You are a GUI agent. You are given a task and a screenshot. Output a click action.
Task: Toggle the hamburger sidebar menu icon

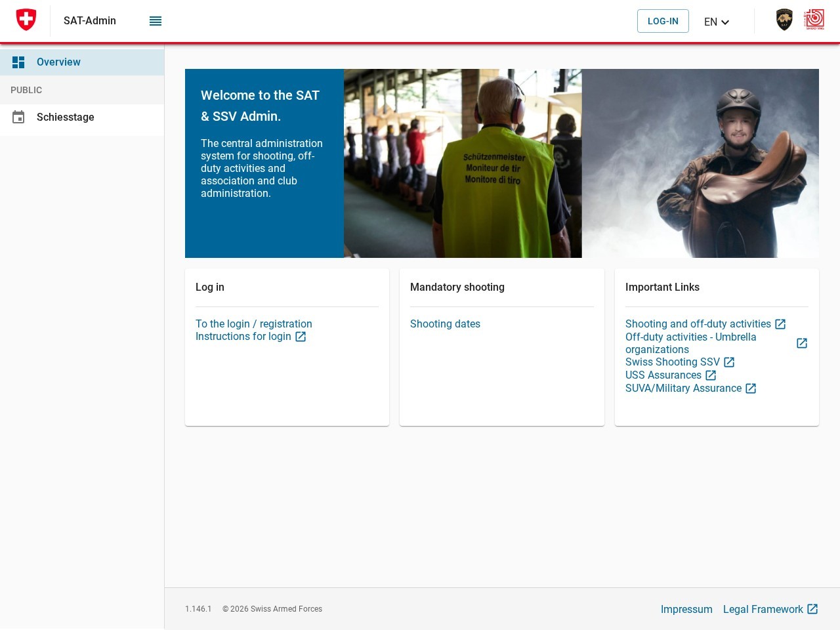pyautogui.click(x=156, y=21)
